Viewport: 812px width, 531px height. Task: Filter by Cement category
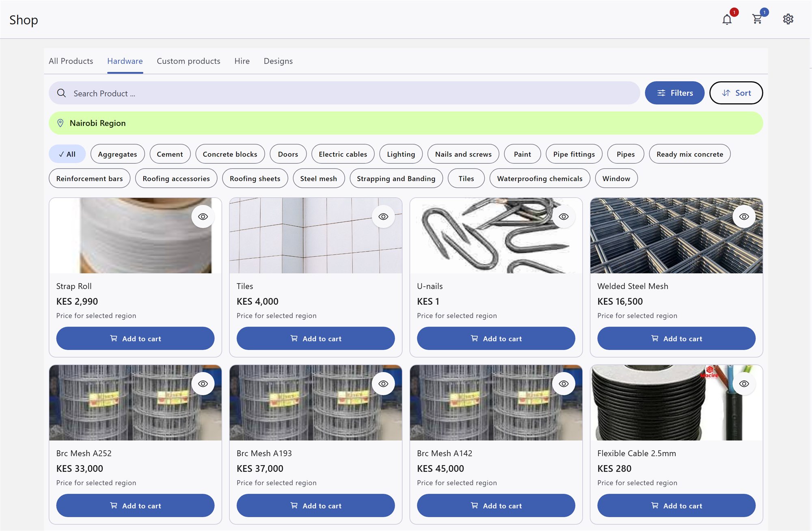pos(170,154)
